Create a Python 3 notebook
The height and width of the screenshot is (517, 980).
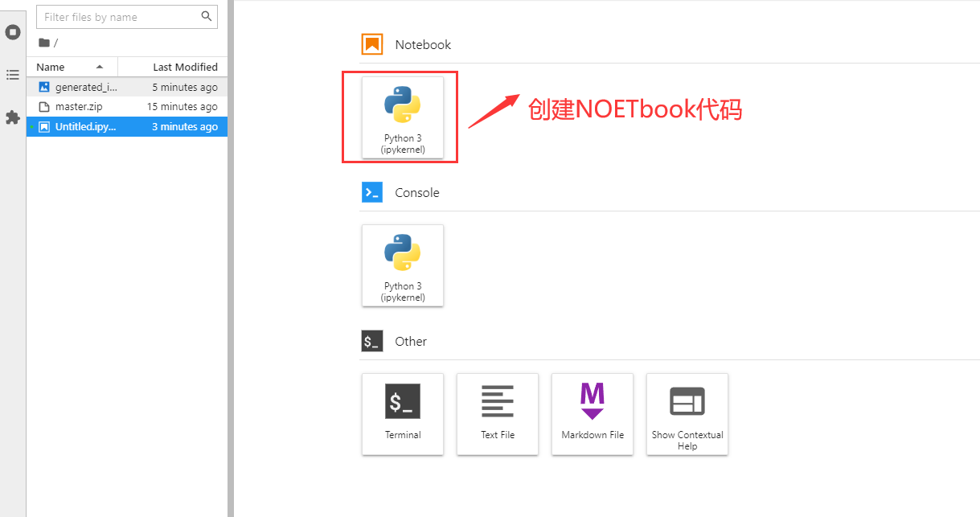point(403,117)
